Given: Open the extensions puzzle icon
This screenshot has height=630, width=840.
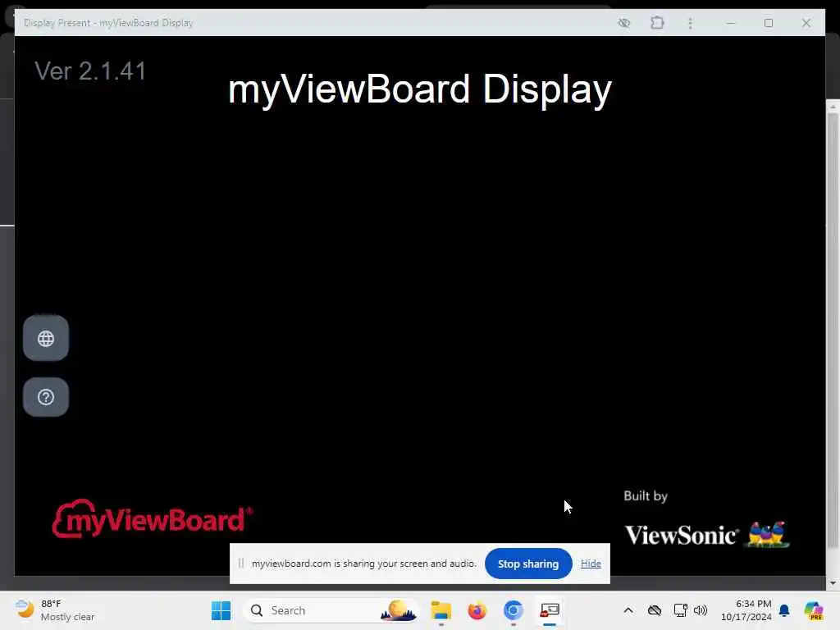Looking at the screenshot, I should point(657,22).
